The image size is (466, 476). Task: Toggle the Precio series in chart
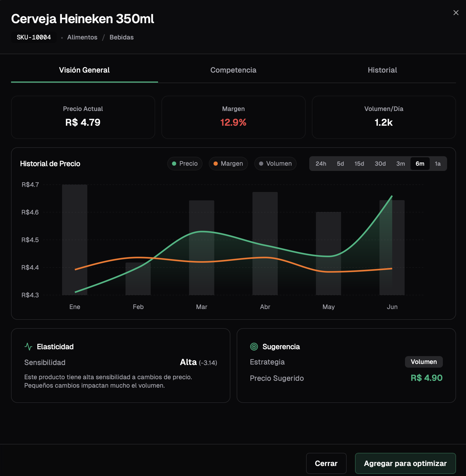click(185, 164)
